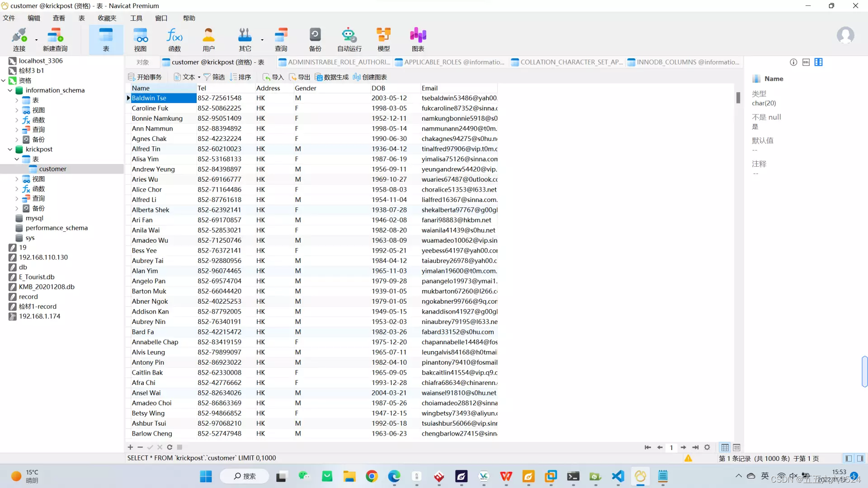Open the 文本 dropdown arrow

click(199, 78)
